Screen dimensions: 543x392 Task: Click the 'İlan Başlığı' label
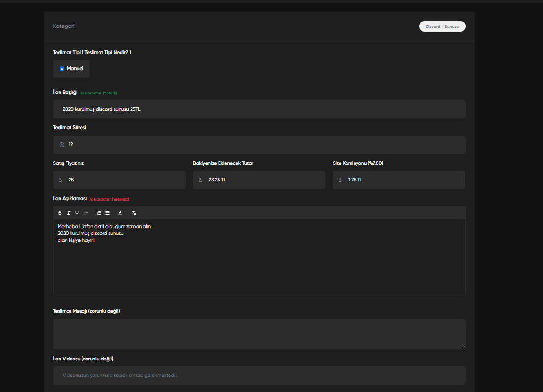click(65, 93)
